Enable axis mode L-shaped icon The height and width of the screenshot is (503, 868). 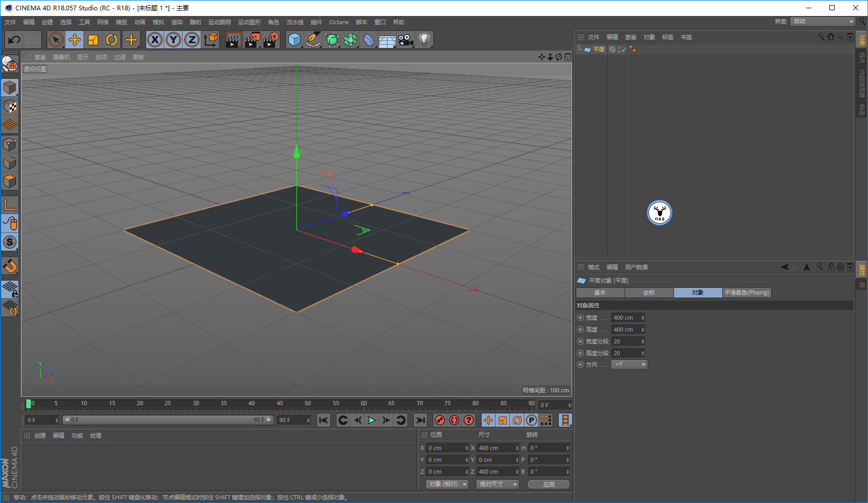10,205
